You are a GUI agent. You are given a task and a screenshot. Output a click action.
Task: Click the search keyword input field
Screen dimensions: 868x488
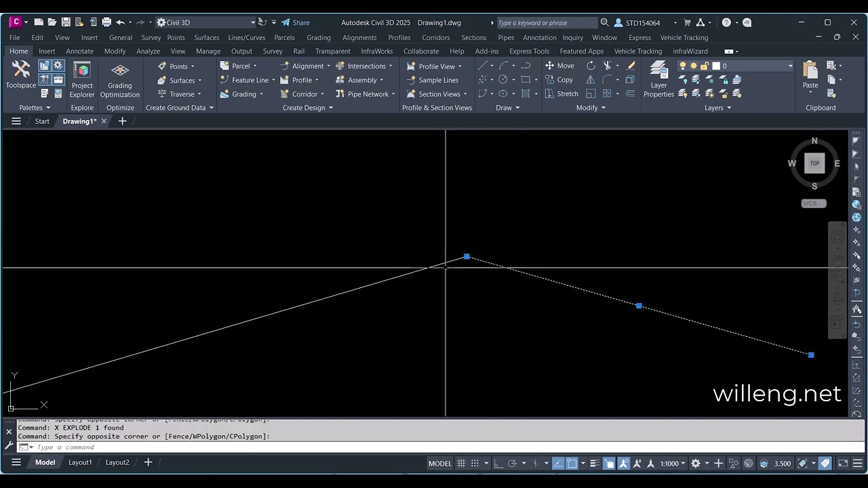point(547,23)
